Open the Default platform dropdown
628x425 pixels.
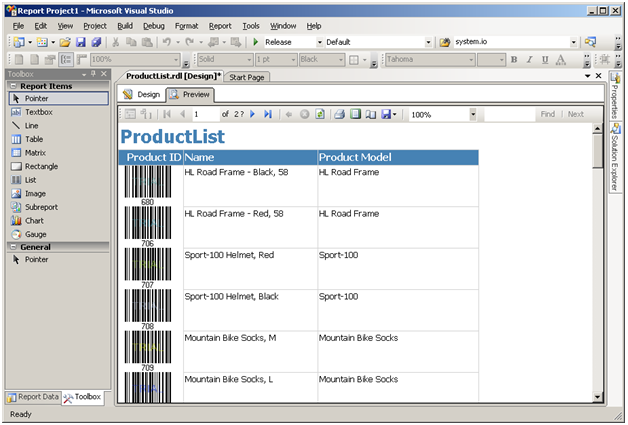tap(428, 42)
